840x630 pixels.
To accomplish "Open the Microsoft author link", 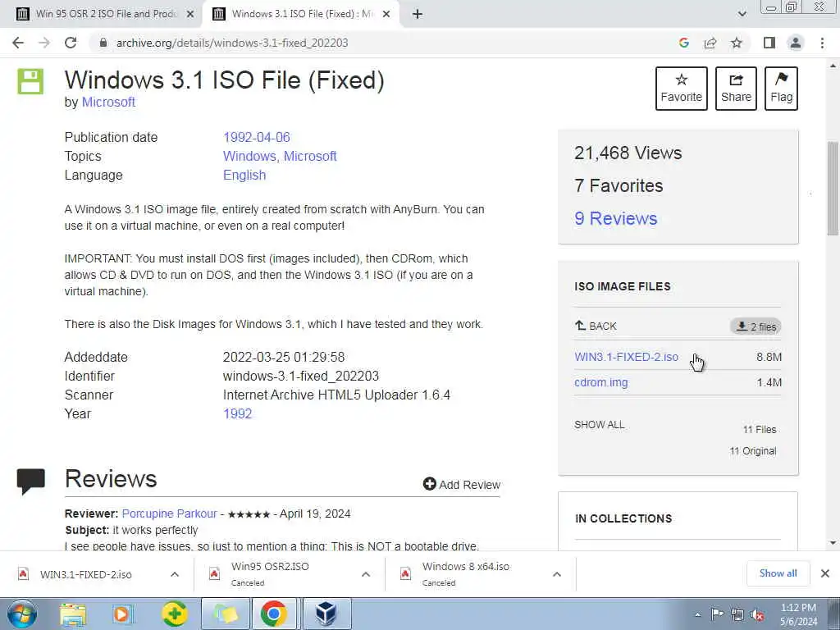I will point(108,102).
